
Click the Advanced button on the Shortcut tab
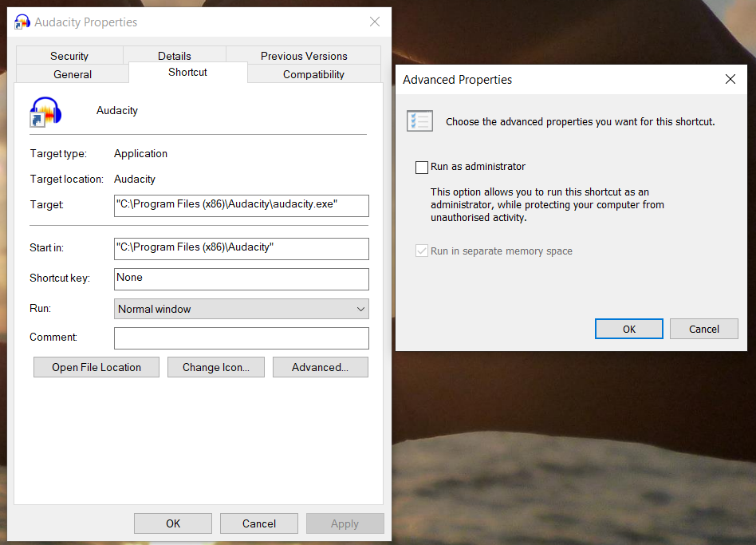tap(320, 367)
